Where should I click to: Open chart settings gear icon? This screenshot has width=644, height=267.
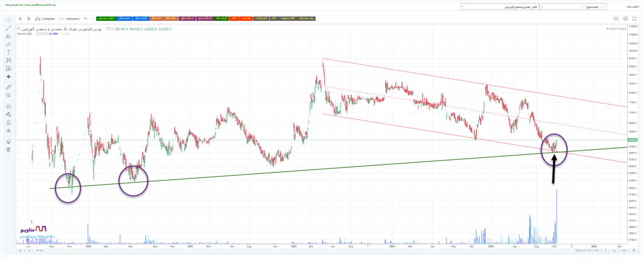(x=625, y=19)
